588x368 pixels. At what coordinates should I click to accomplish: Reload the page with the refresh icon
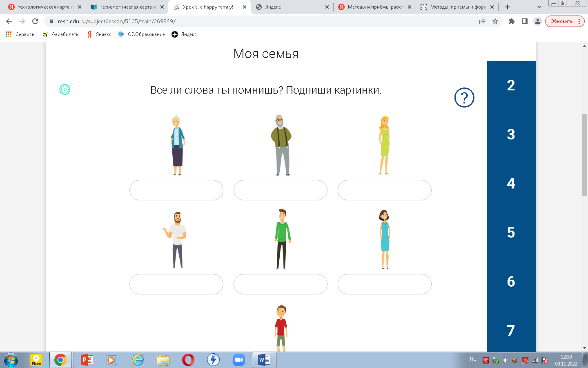[35, 21]
